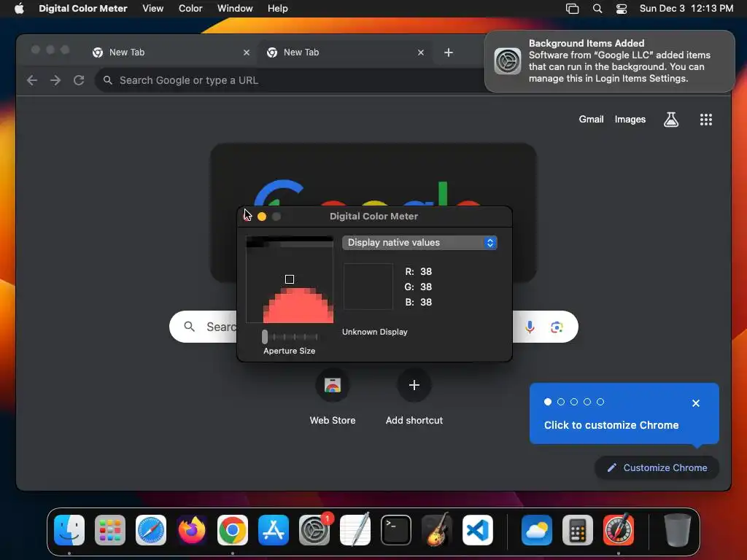Open Launchpad from the Dock
Image resolution: width=747 pixels, height=560 pixels.
click(x=110, y=530)
